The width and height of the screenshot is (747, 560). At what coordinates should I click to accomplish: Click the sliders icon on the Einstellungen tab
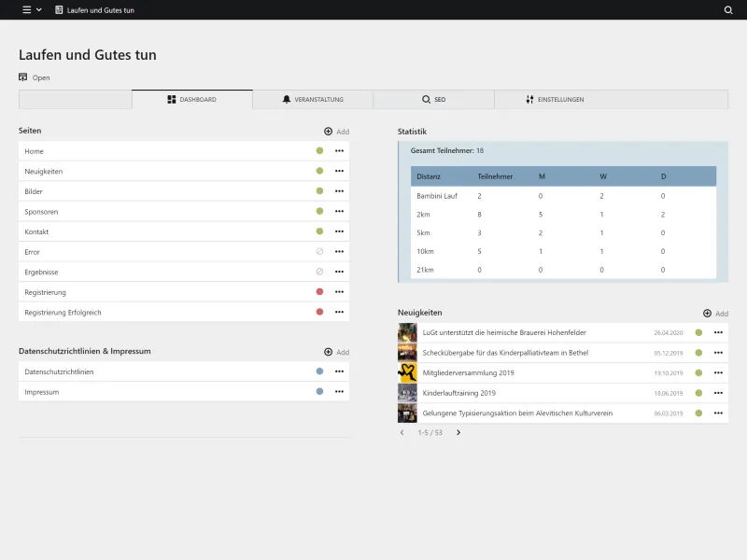click(528, 99)
